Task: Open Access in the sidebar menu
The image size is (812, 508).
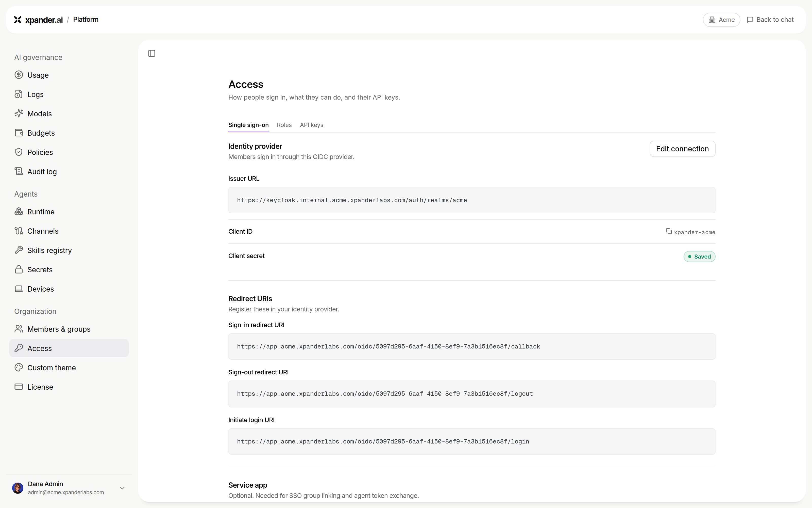Action: click(x=69, y=348)
